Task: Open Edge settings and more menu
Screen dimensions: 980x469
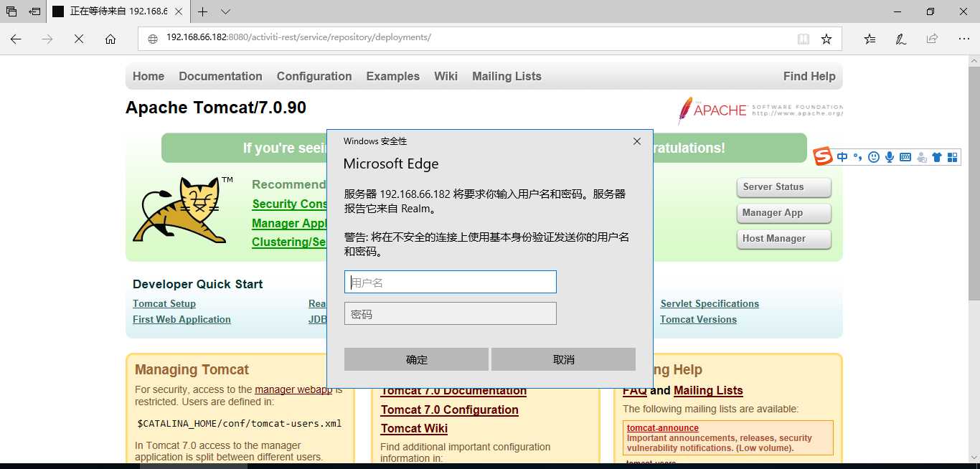Action: (963, 39)
